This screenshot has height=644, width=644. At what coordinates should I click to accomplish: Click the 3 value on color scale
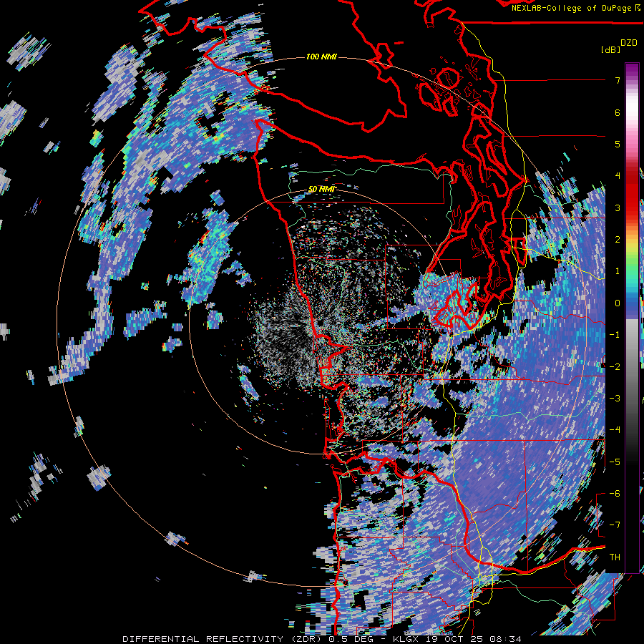pyautogui.click(x=618, y=208)
